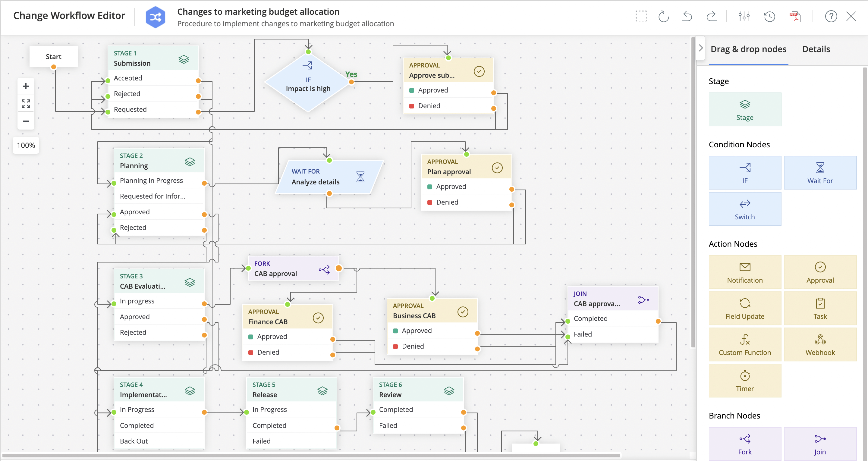Click the horizontal canvas scrollbar
This screenshot has height=461, width=868.
coord(310,455)
